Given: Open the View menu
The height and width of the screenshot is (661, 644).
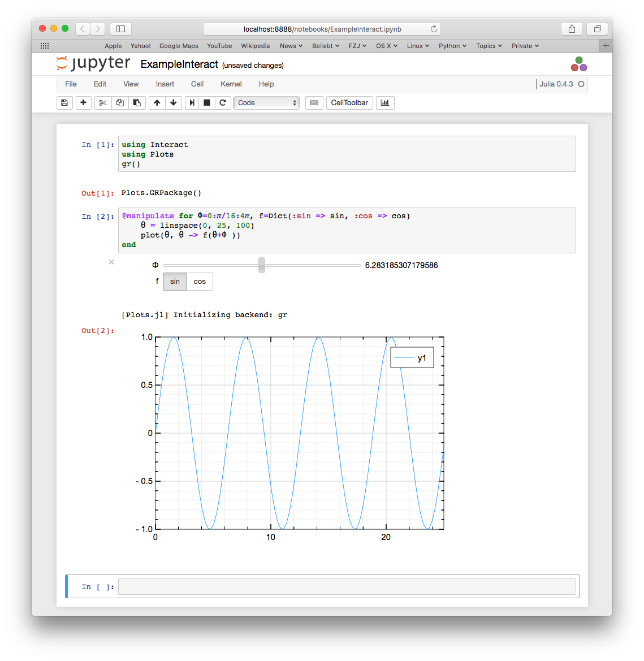Looking at the screenshot, I should tap(131, 84).
